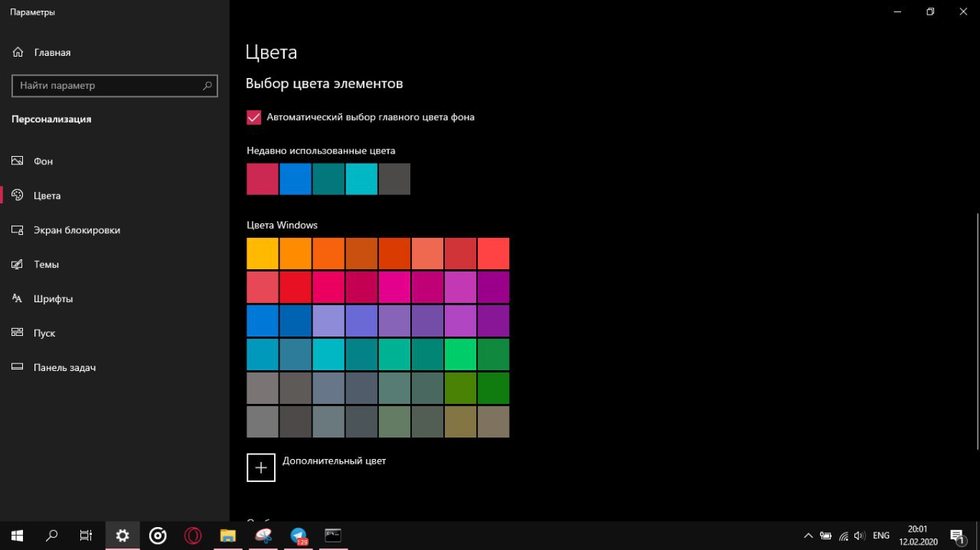Viewport: 980px width, 550px height.
Task: Select the olive green swatch in the fifth row
Action: pos(460,389)
